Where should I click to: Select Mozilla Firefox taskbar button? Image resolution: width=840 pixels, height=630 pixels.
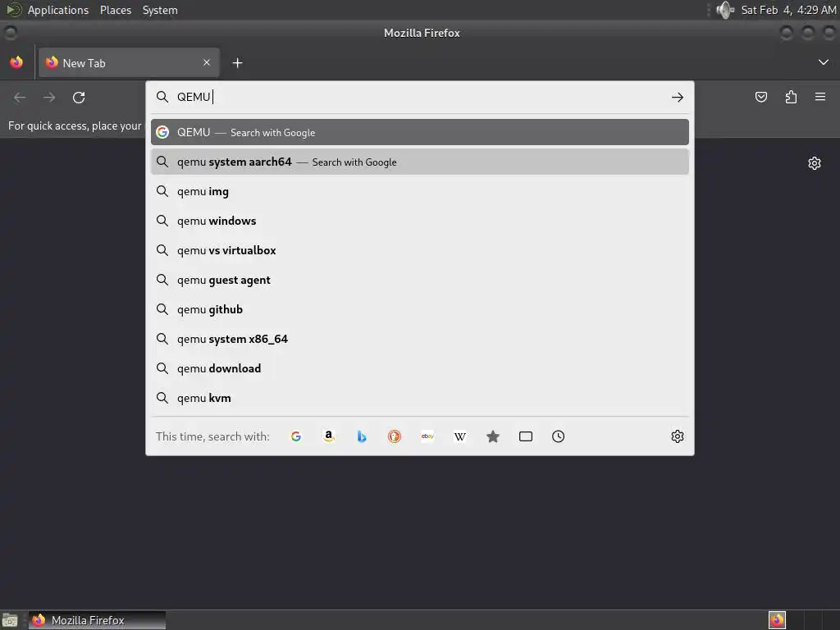[97, 620]
